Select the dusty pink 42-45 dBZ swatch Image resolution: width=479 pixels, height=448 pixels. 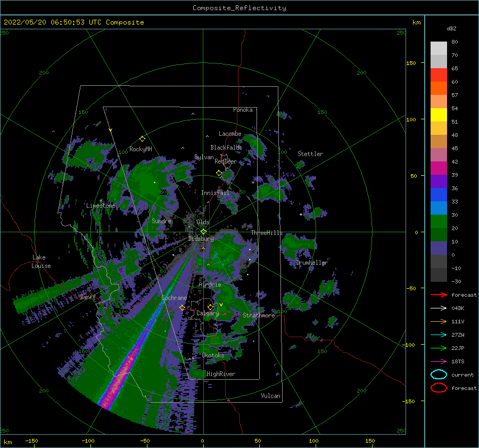click(439, 154)
